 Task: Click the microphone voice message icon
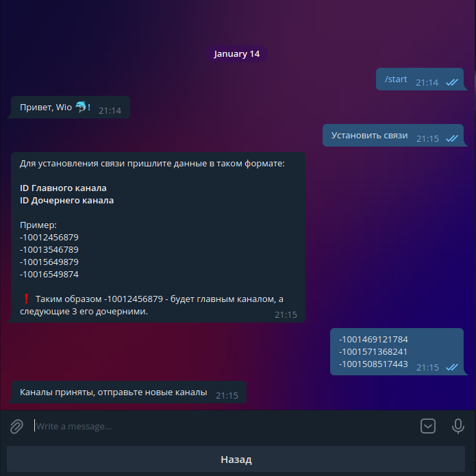(458, 426)
